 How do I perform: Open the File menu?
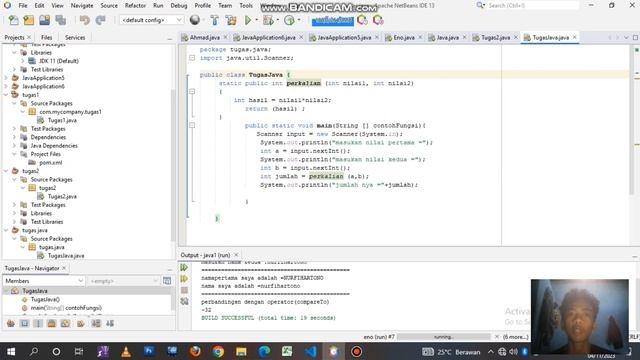23,5
